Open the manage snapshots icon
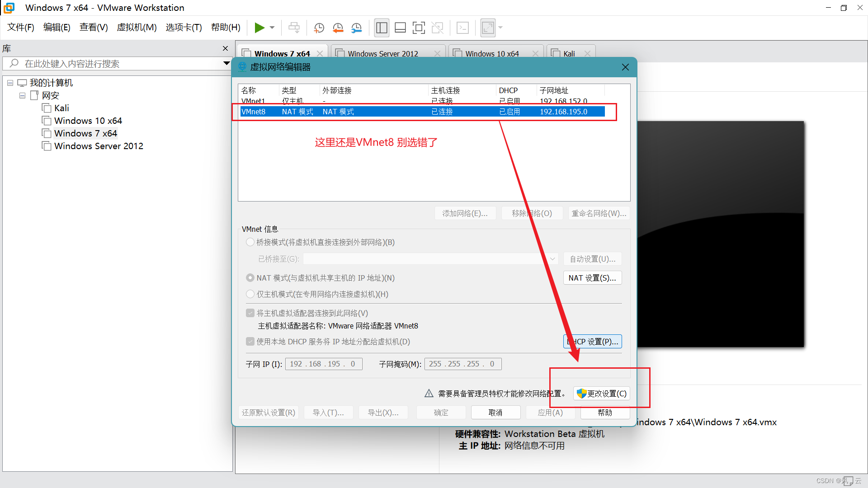The image size is (868, 488). point(356,28)
